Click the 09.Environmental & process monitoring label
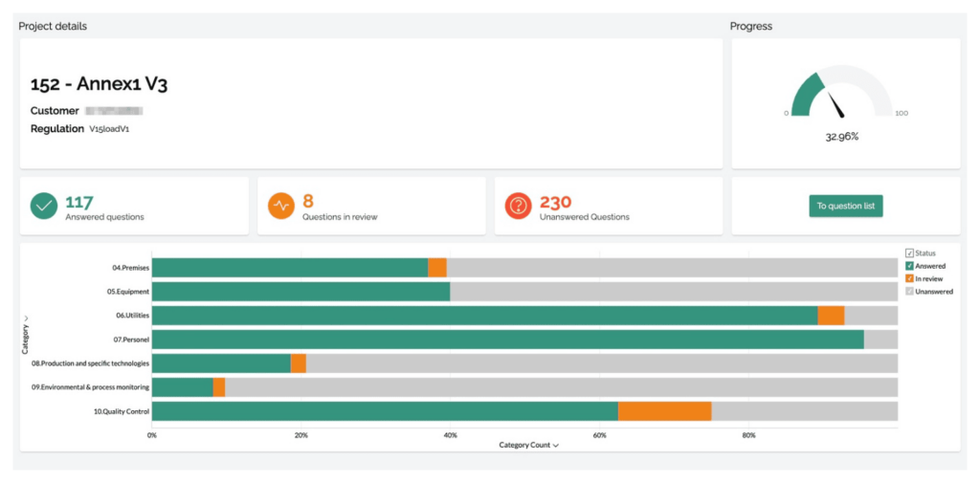 [x=91, y=386]
